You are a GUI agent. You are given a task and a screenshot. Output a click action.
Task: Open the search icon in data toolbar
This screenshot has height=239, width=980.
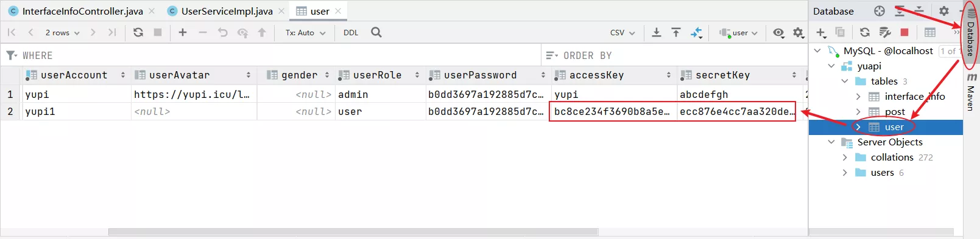(376, 32)
